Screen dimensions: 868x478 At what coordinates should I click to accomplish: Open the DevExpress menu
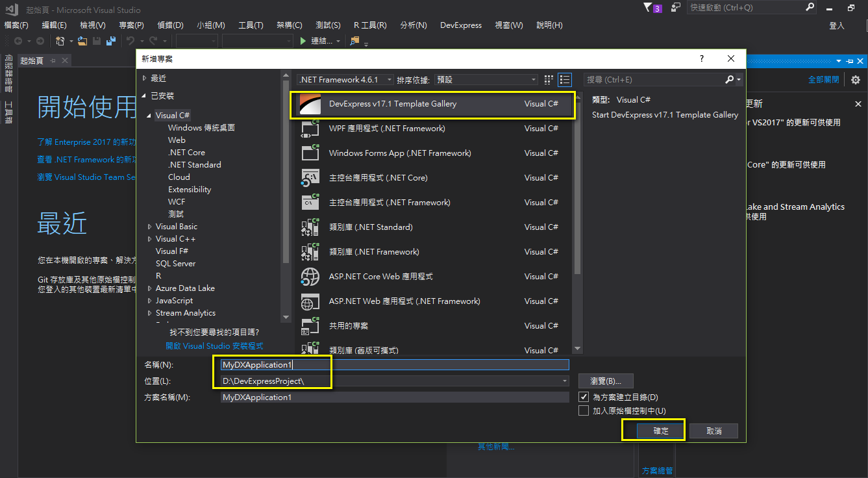[461, 25]
